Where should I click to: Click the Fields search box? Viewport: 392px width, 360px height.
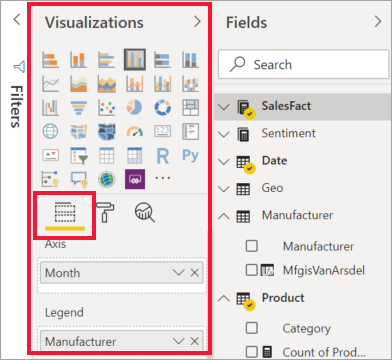pyautogui.click(x=304, y=64)
